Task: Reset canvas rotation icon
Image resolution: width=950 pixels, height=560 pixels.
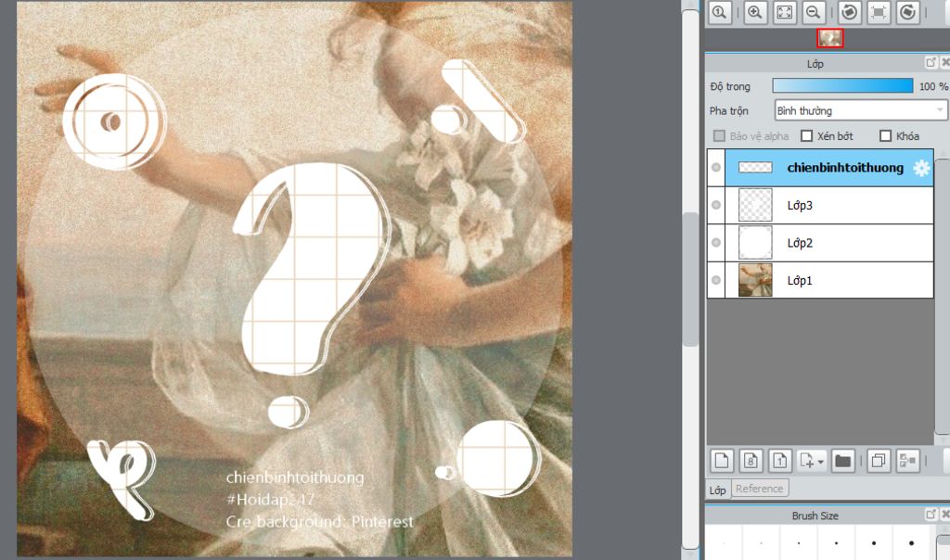Action: pos(879,13)
